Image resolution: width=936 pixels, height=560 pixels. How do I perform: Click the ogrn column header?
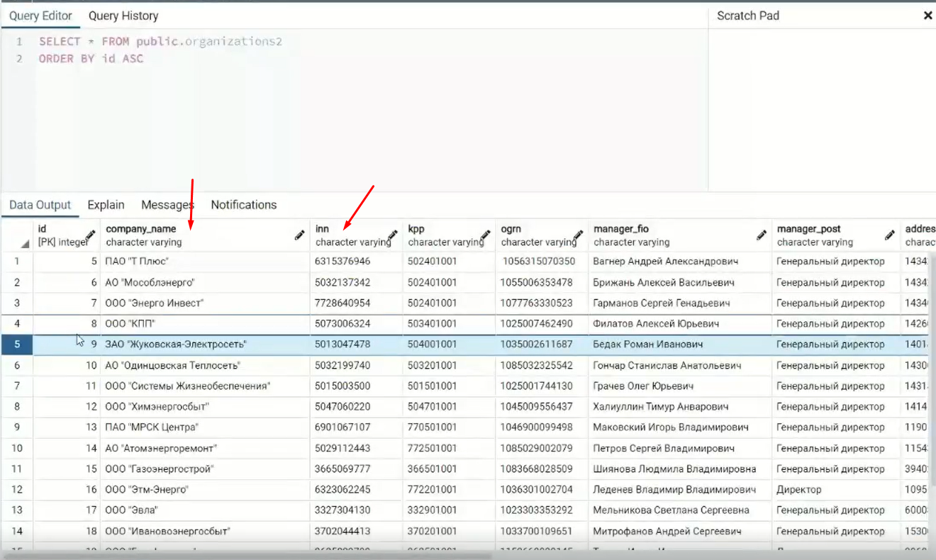[542, 235]
